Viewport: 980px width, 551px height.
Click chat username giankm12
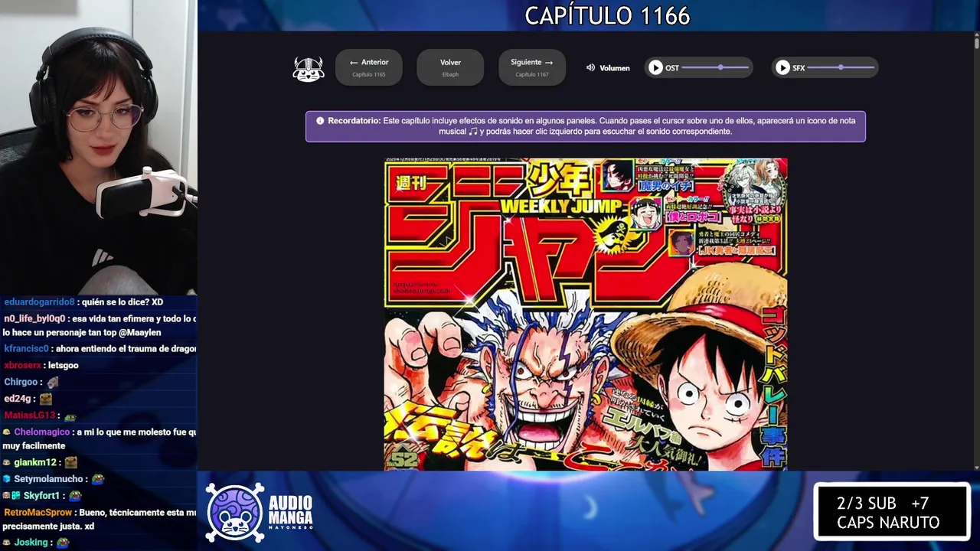[x=35, y=462]
